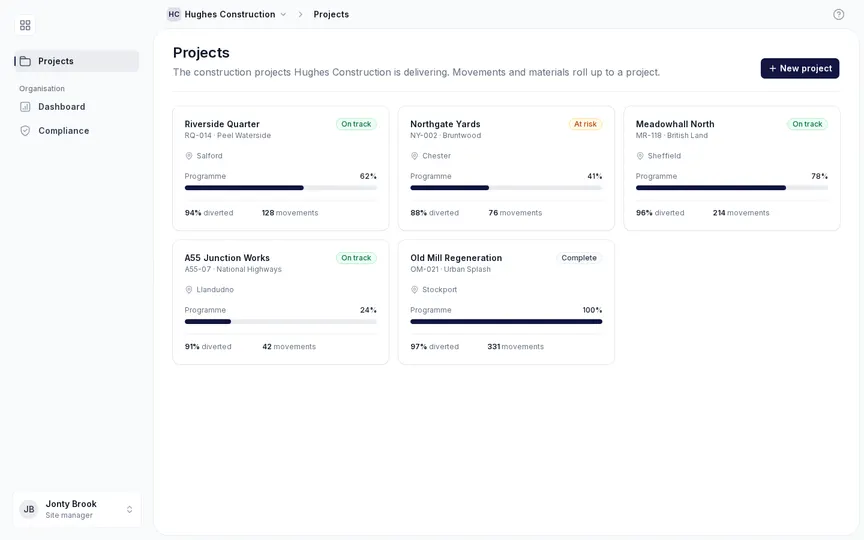The width and height of the screenshot is (864, 540).
Task: Click the 88% diverted text
Action: (x=434, y=213)
